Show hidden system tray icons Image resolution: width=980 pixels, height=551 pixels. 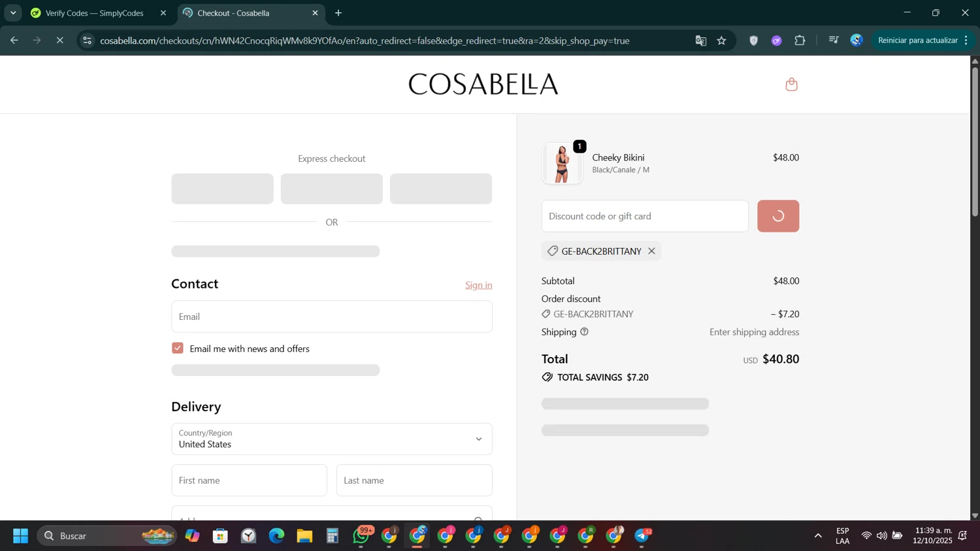click(818, 536)
